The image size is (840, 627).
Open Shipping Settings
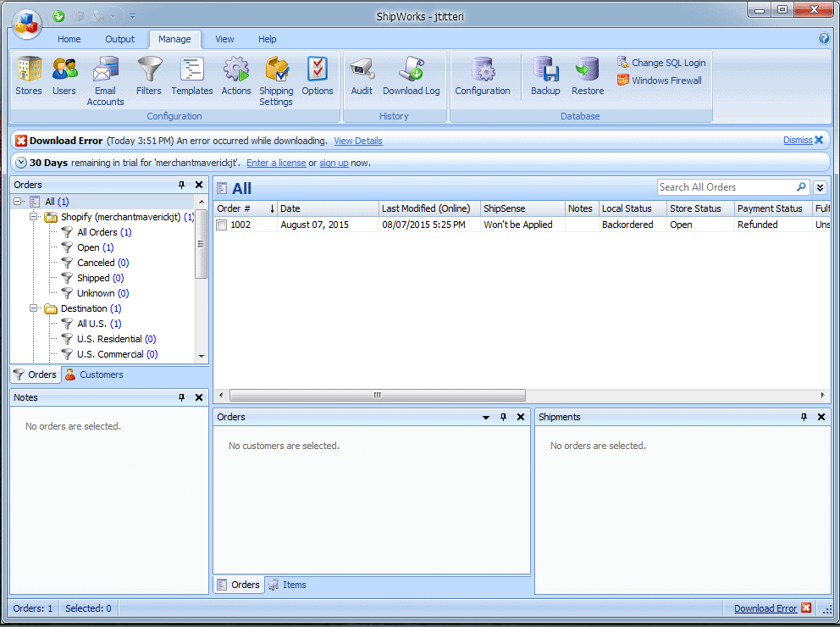[276, 81]
